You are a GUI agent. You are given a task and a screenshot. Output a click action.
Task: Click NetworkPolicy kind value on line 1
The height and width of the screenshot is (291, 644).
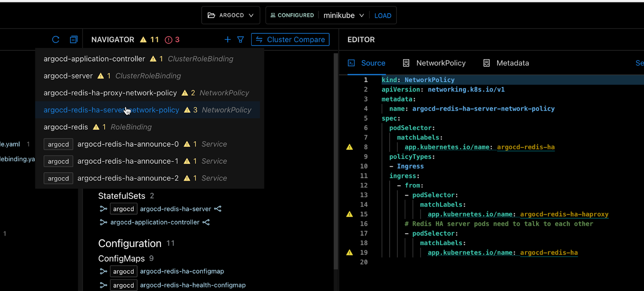pyautogui.click(x=429, y=80)
